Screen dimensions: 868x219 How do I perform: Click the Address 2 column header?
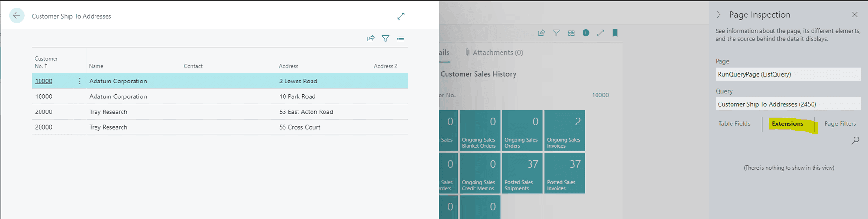coord(385,66)
